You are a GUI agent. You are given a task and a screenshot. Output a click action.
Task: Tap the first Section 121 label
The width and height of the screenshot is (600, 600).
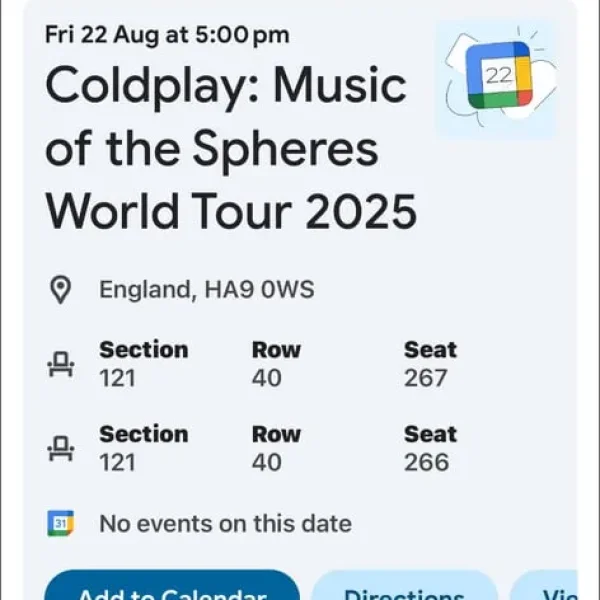click(143, 364)
